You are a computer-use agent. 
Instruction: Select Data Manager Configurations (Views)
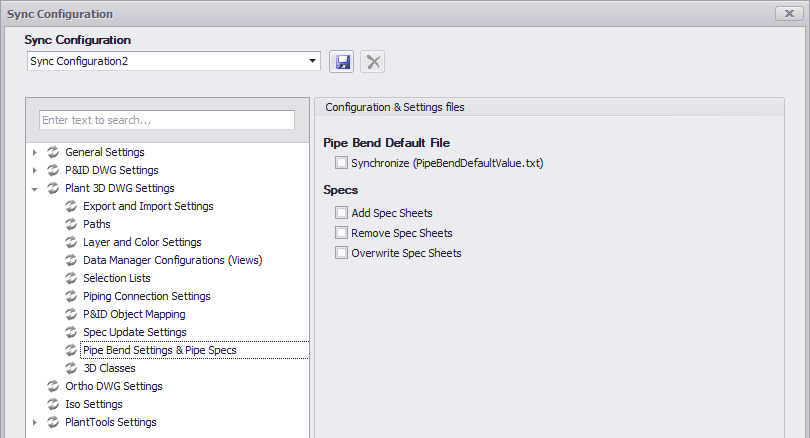(173, 260)
